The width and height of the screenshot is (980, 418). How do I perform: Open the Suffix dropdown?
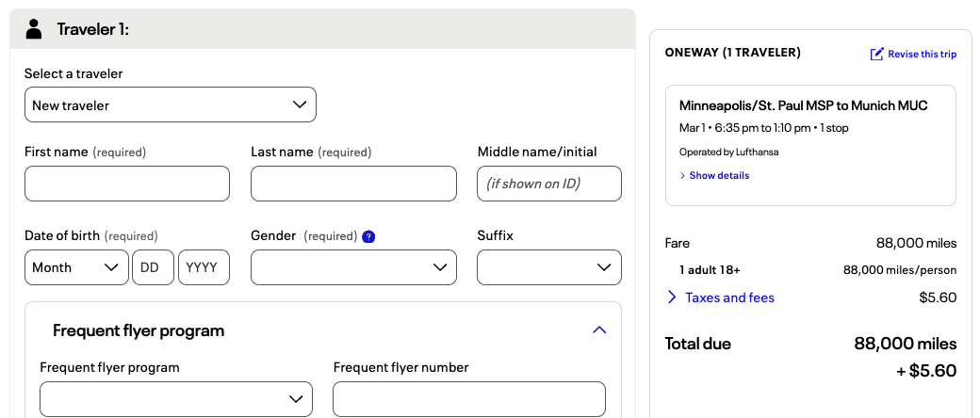click(548, 267)
